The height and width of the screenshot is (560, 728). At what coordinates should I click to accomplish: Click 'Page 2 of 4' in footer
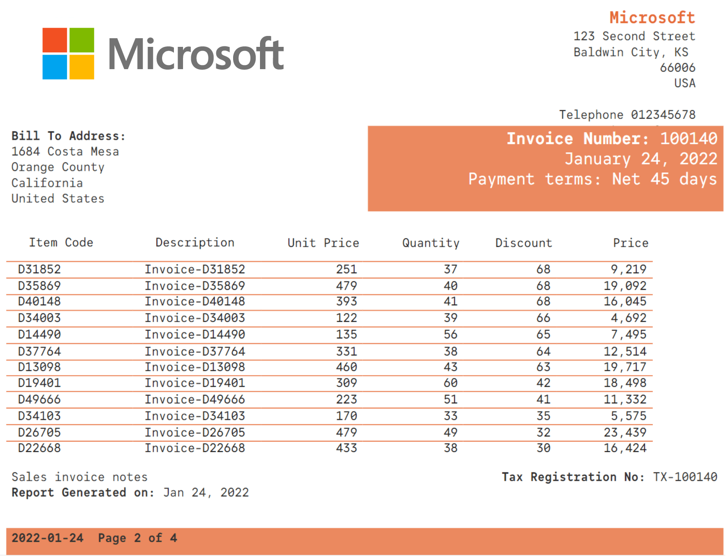click(x=137, y=538)
